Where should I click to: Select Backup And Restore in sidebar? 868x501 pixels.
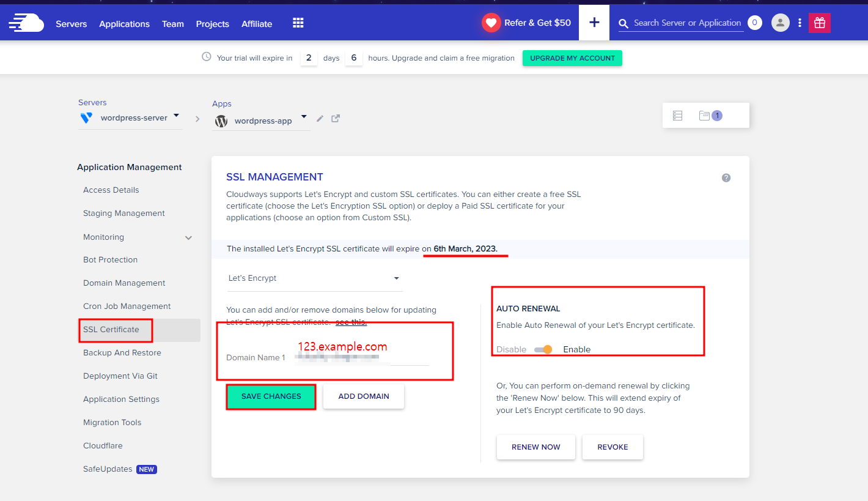[122, 353]
